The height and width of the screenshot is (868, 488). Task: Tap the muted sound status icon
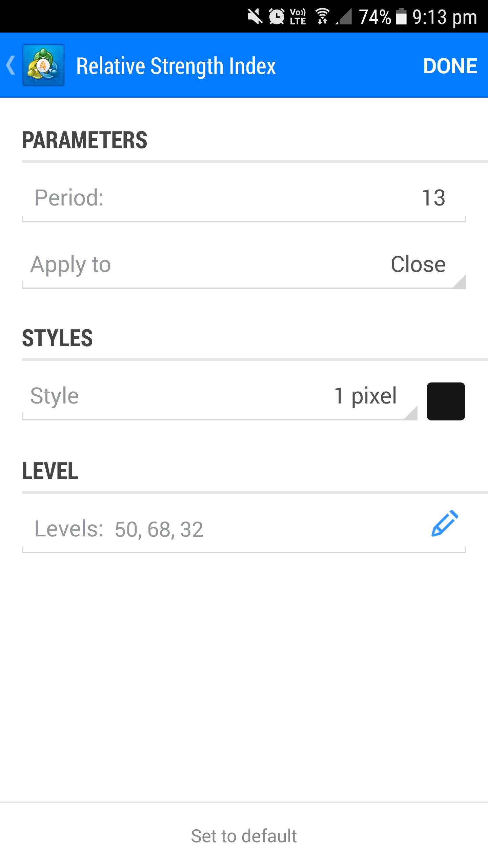[255, 16]
